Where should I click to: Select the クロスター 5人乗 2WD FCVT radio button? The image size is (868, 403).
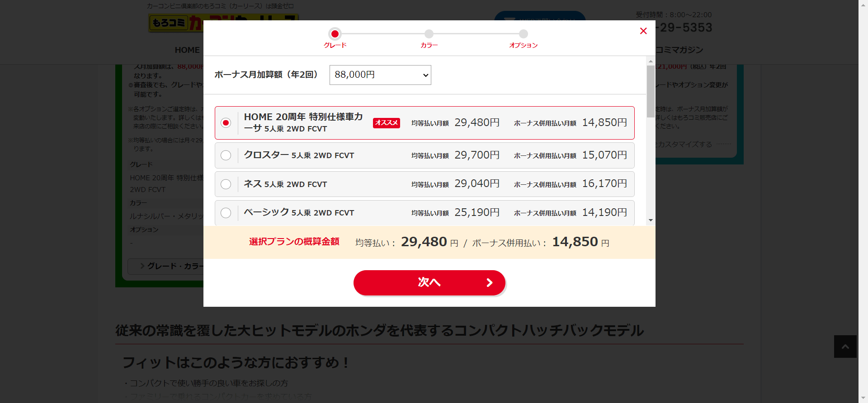tap(226, 155)
